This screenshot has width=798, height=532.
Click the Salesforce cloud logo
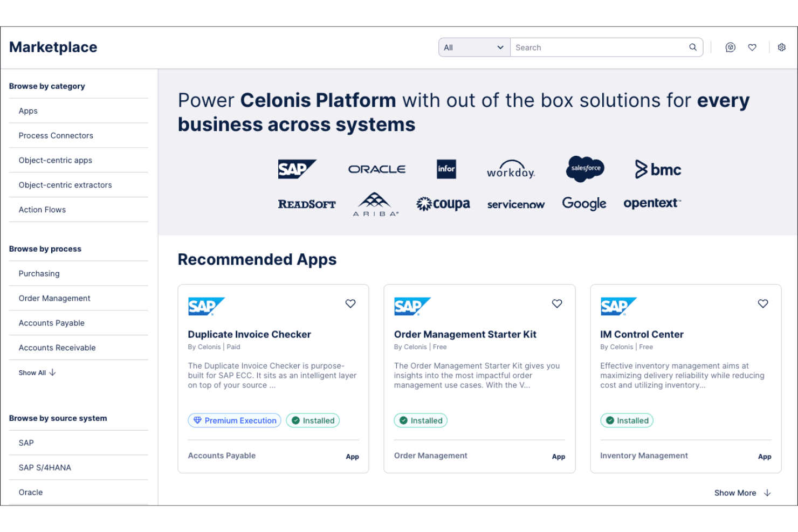[x=586, y=169]
